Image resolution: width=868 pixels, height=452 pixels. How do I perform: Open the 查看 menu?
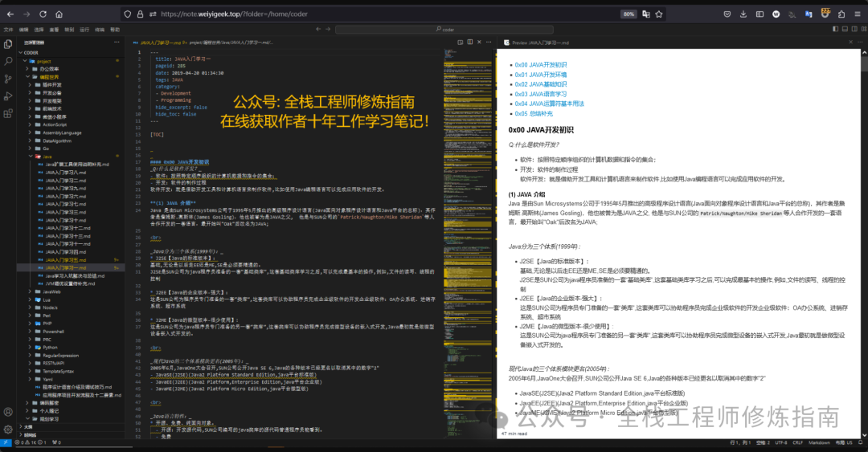(55, 30)
